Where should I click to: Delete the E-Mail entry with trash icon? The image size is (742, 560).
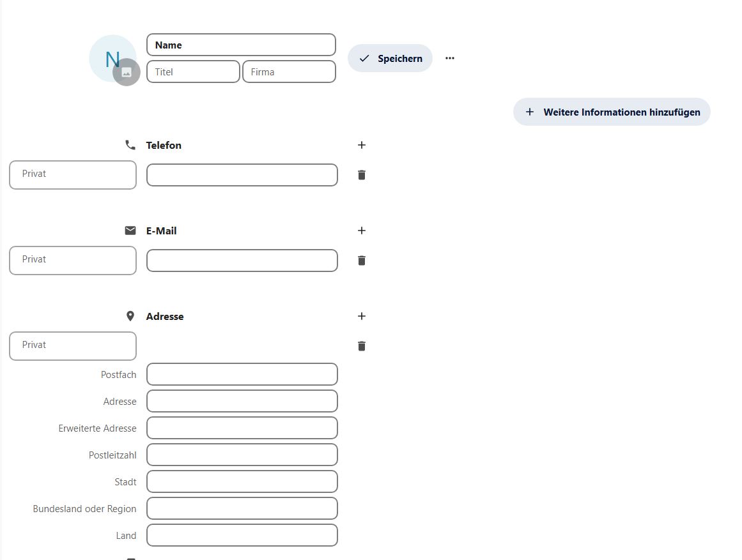tap(362, 261)
